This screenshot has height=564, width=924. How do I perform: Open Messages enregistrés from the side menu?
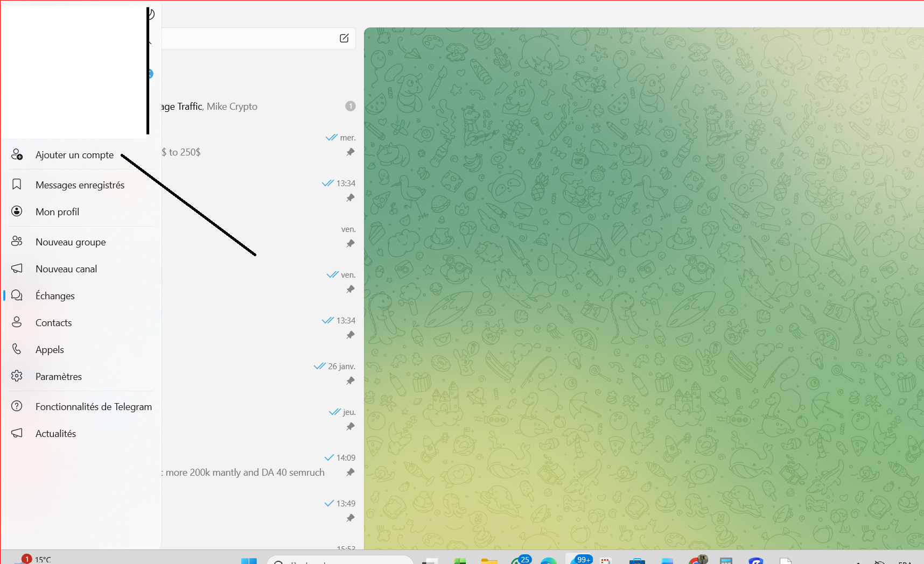[x=81, y=185]
